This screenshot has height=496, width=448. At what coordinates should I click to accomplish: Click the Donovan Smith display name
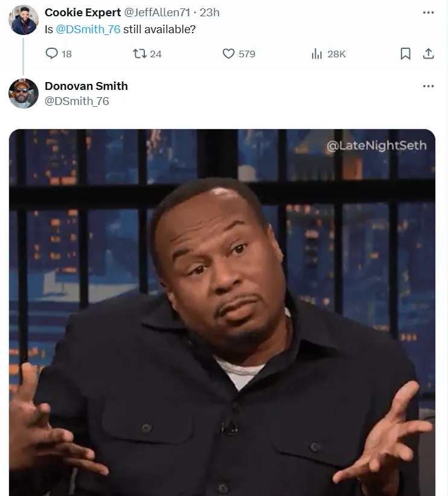pos(86,86)
